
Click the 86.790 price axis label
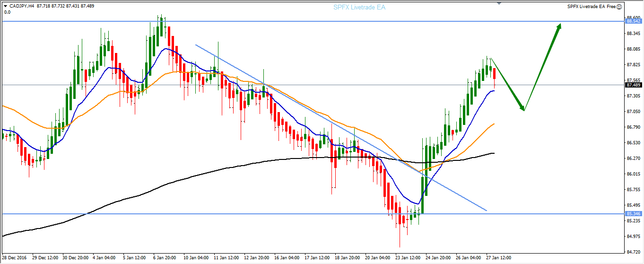click(633, 127)
